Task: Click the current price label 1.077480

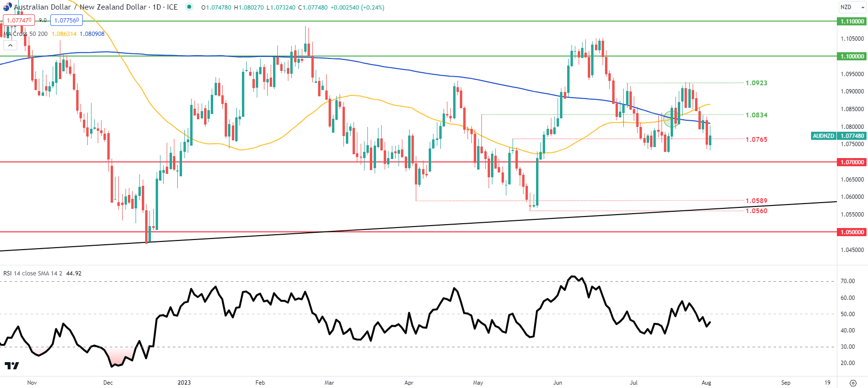Action: click(852, 136)
